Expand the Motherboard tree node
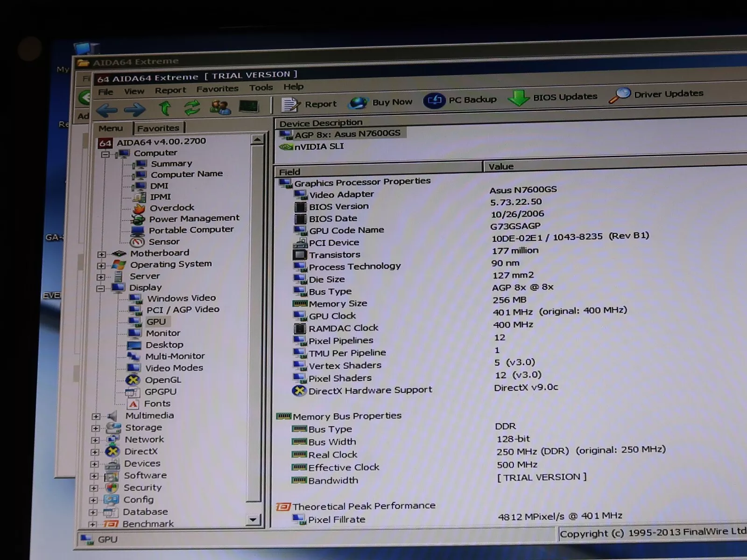Viewport: 747px width, 560px height. click(101, 255)
